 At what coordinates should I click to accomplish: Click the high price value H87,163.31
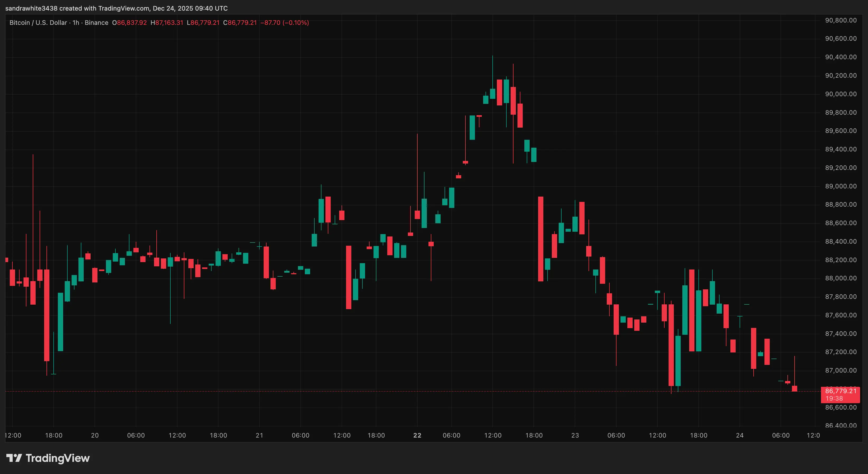click(x=167, y=22)
